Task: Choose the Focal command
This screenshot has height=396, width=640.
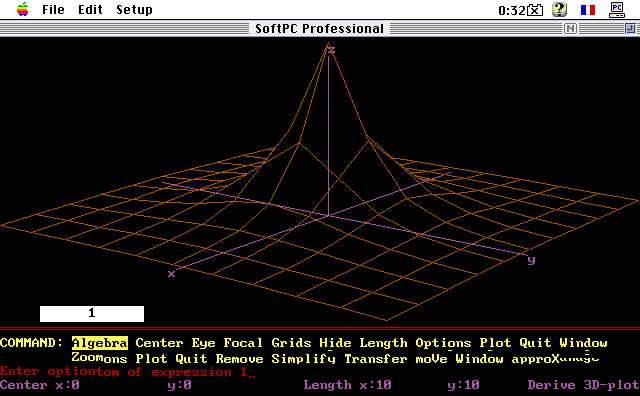Action: (243, 343)
